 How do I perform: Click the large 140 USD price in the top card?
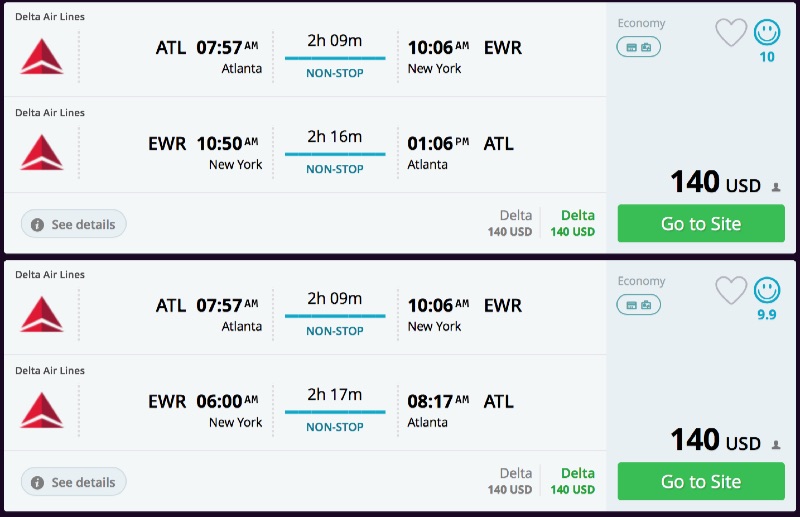tap(714, 182)
